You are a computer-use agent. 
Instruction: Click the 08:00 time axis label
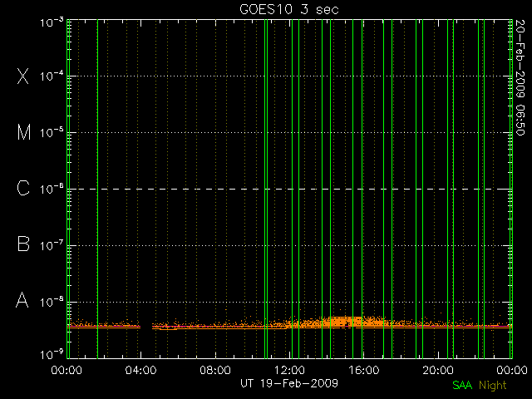pyautogui.click(x=215, y=370)
